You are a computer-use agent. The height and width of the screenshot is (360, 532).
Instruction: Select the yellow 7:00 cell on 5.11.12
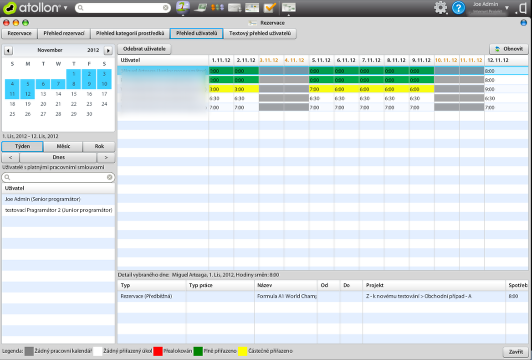(x=321, y=89)
